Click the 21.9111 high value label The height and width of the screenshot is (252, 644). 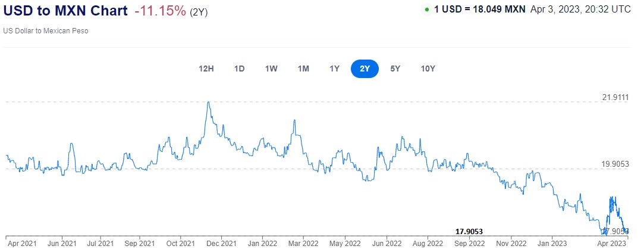coord(615,97)
